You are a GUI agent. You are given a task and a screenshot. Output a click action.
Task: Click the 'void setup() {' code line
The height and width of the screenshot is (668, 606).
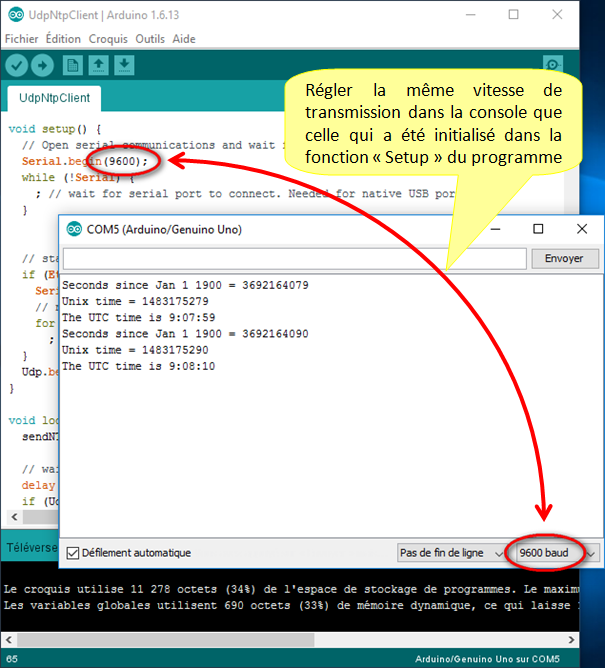tap(55, 129)
